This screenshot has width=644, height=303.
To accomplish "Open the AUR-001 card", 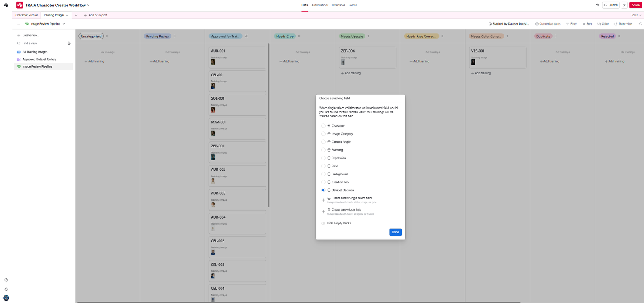I will 237,57.
